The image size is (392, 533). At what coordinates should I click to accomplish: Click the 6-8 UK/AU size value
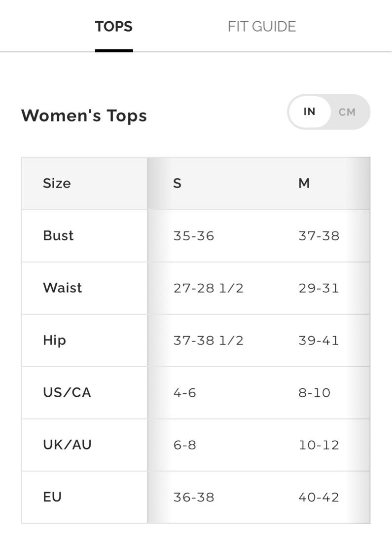[184, 445]
